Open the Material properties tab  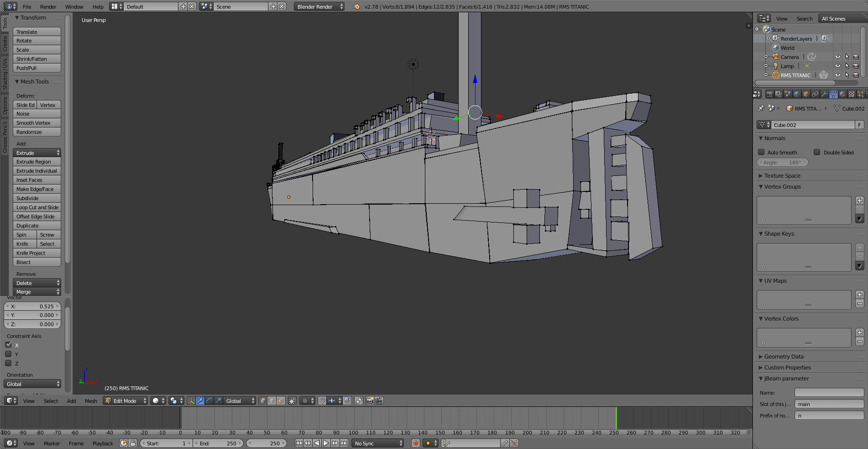842,94
